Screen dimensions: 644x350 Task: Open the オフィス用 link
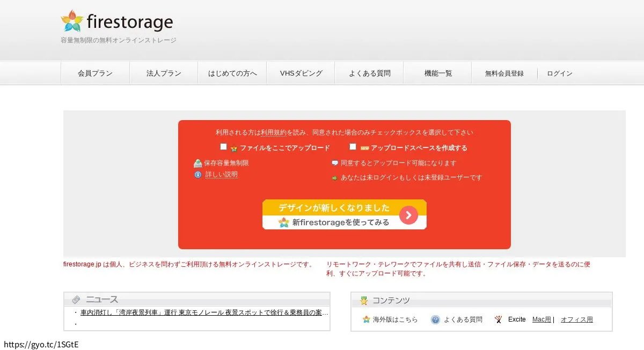pos(577,319)
